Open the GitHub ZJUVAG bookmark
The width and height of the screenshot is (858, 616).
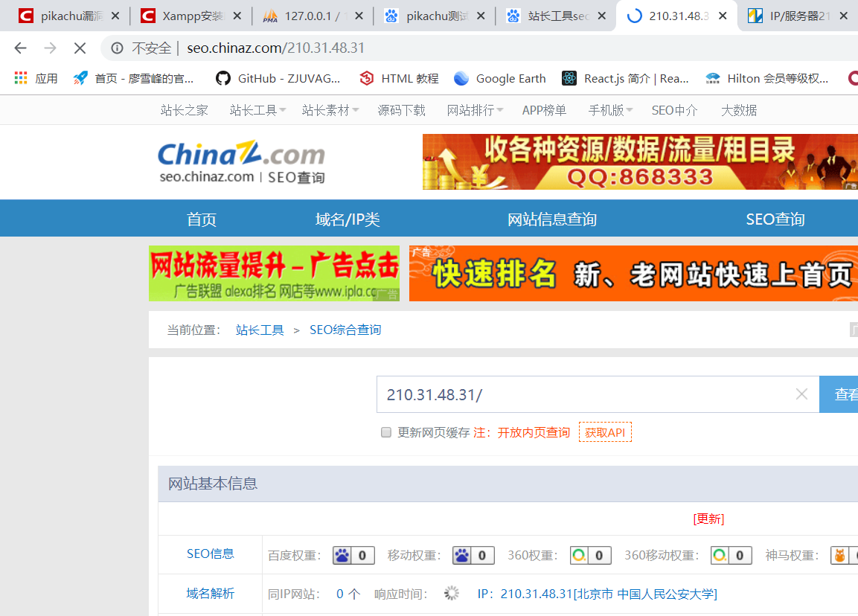click(x=278, y=78)
